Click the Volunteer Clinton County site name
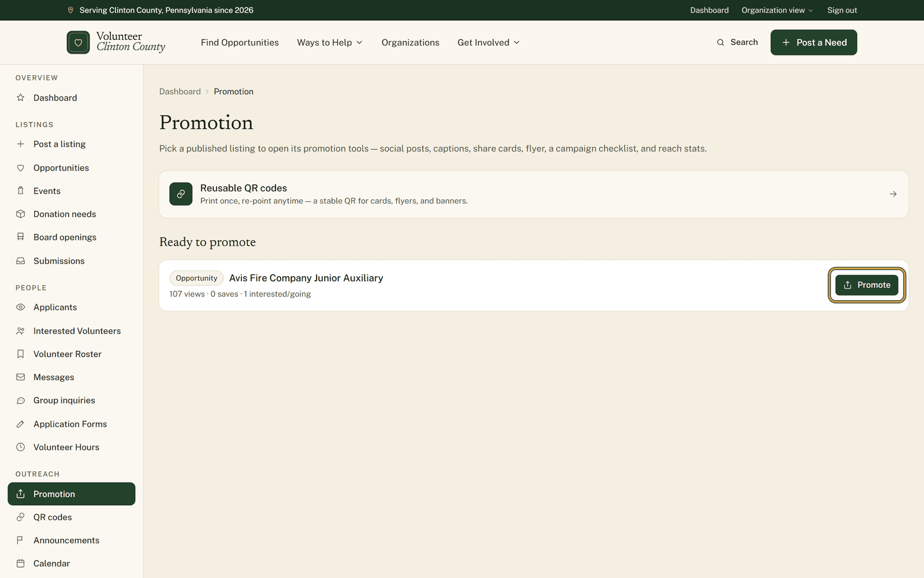Image resolution: width=924 pixels, height=578 pixels. click(x=131, y=42)
